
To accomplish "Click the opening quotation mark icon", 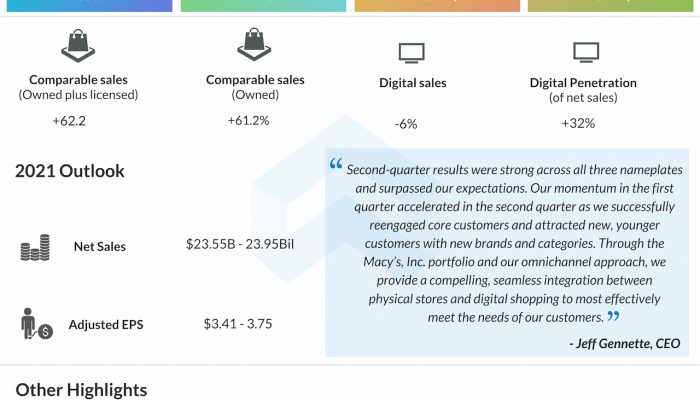I will (x=336, y=164).
